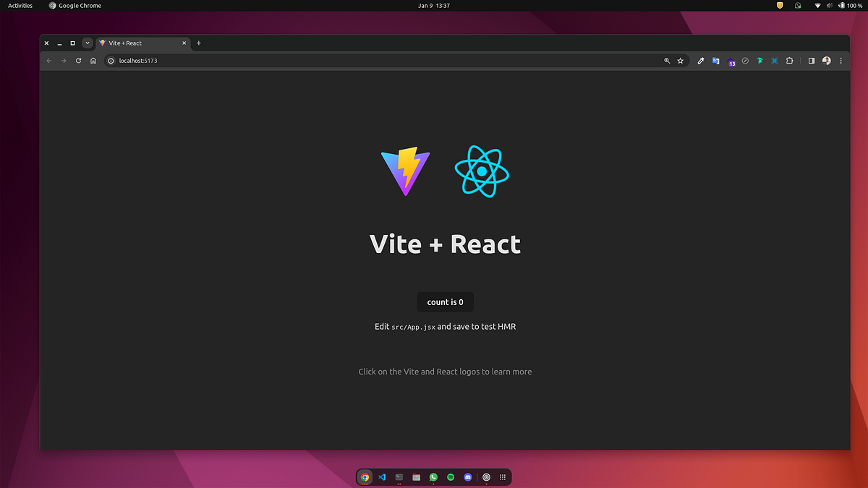Open the Activities overview
This screenshot has width=868, height=488.
(20, 5)
